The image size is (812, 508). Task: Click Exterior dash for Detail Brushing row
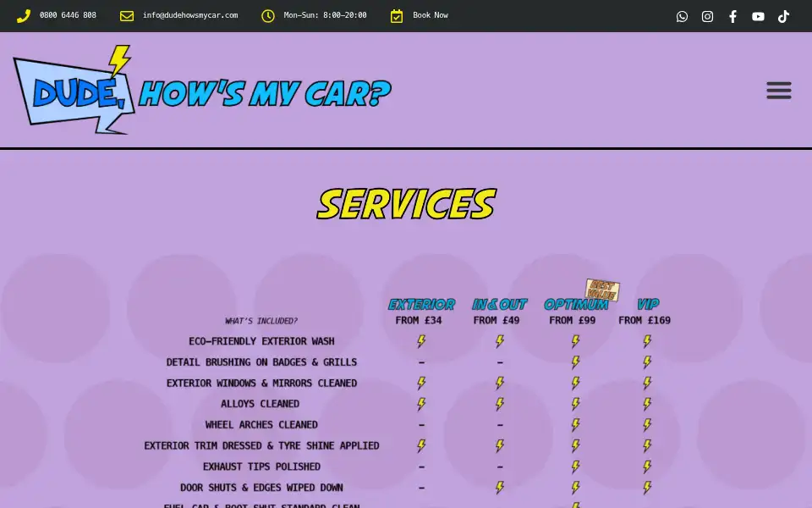[x=421, y=362]
